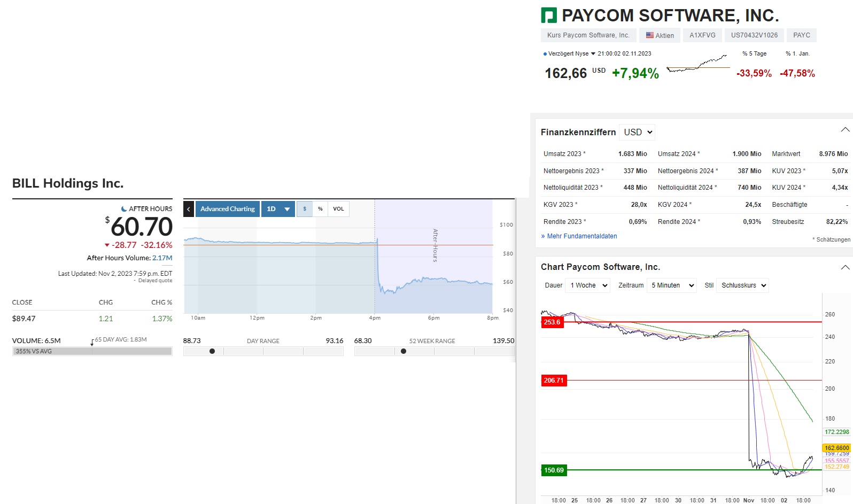Click the 206.71 red price marker

click(554, 381)
